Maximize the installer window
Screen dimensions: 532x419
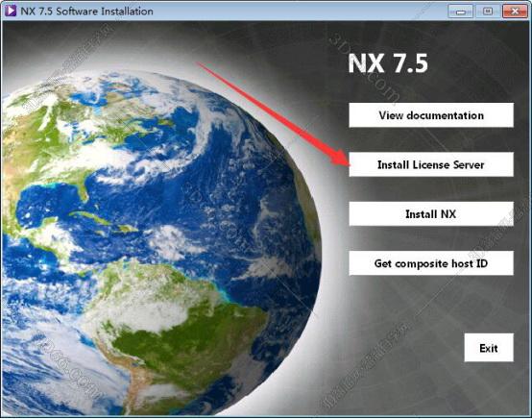[x=488, y=12]
